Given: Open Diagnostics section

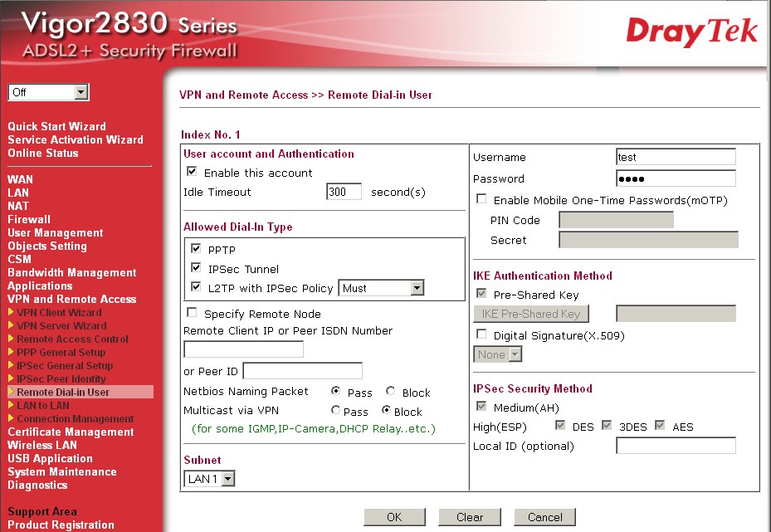Looking at the screenshot, I should pyautogui.click(x=37, y=485).
